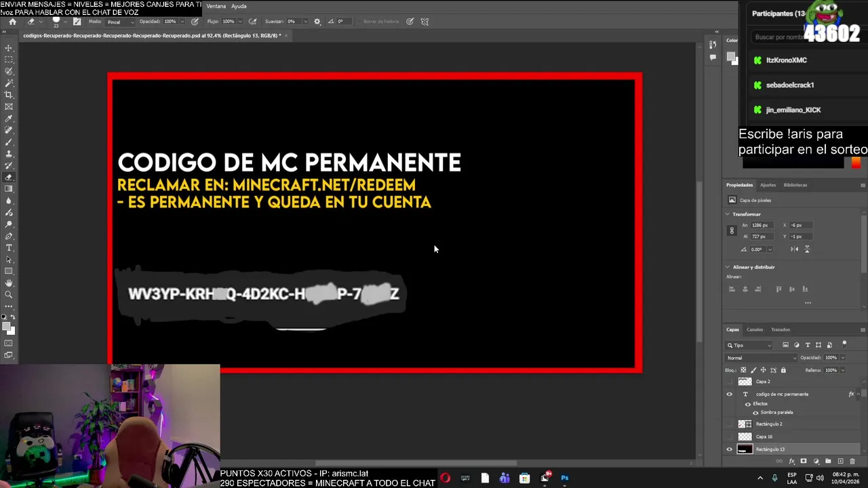Flip horizontally in Transformar section
The width and height of the screenshot is (868, 488).
794,249
